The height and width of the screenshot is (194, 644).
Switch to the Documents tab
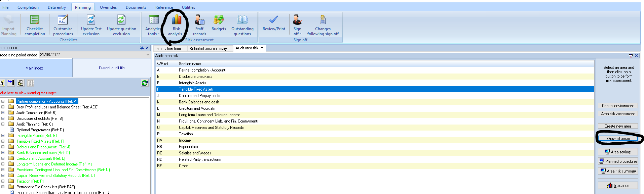click(x=136, y=7)
